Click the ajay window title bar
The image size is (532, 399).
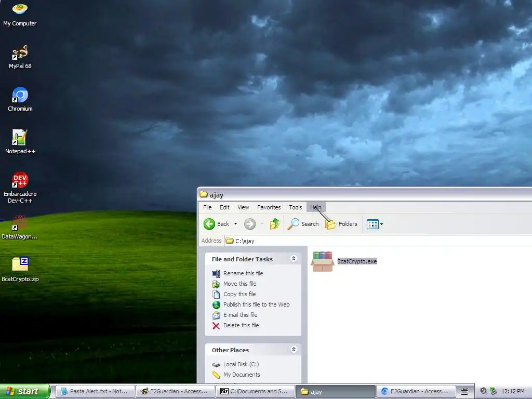(x=365, y=195)
